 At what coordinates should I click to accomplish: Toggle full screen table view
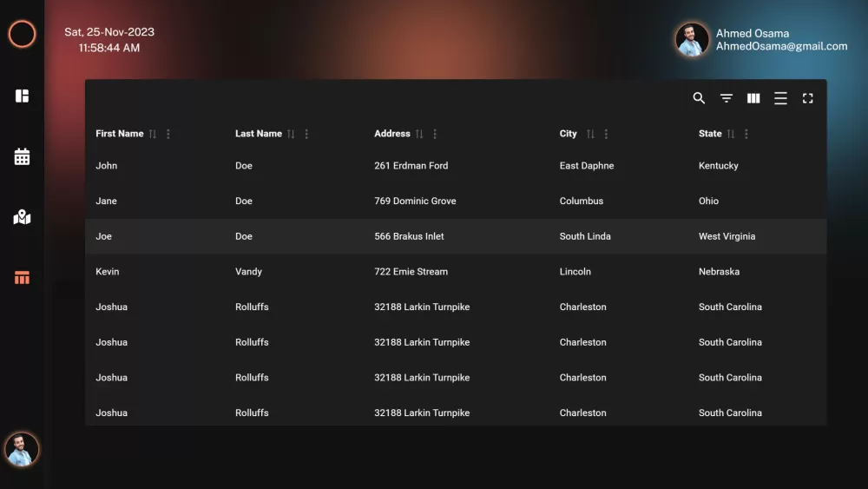coord(807,98)
